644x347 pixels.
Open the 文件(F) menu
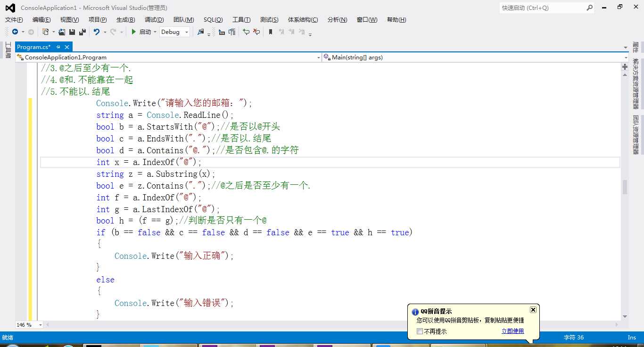[14, 20]
